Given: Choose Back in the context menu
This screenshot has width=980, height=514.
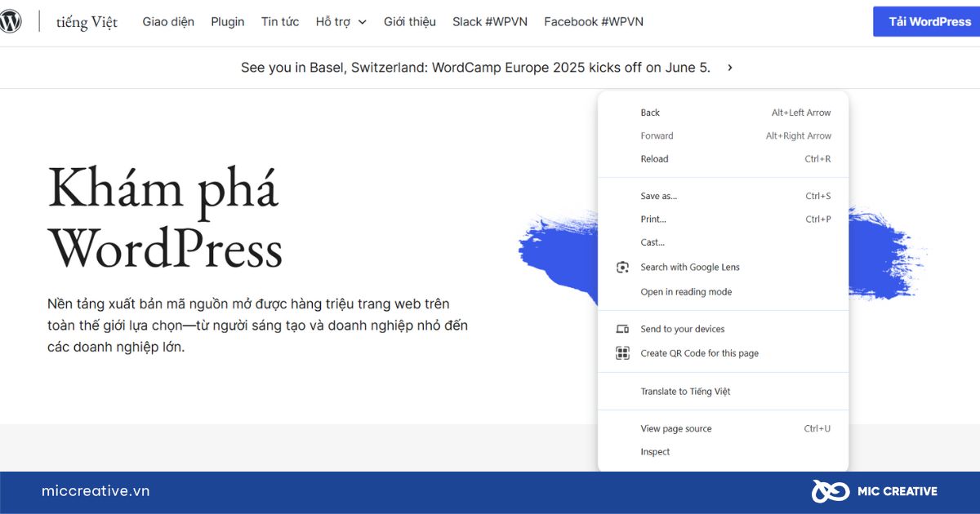Looking at the screenshot, I should pos(724,113).
